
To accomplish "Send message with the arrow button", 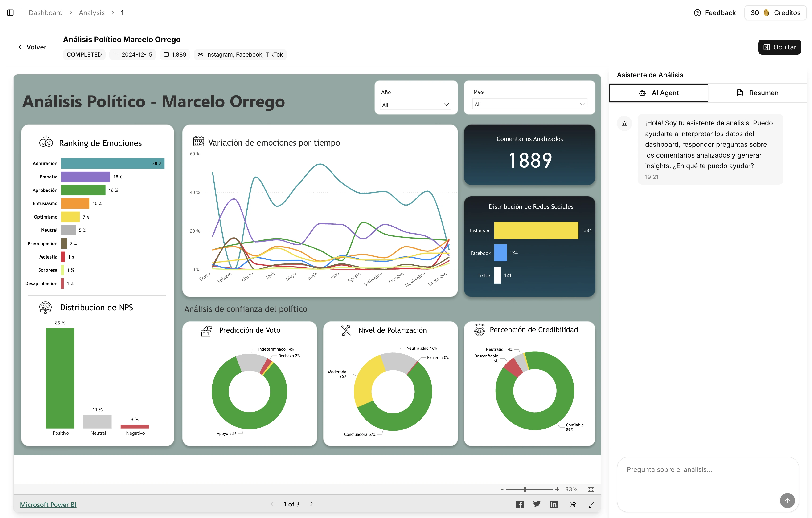I will [x=787, y=501].
